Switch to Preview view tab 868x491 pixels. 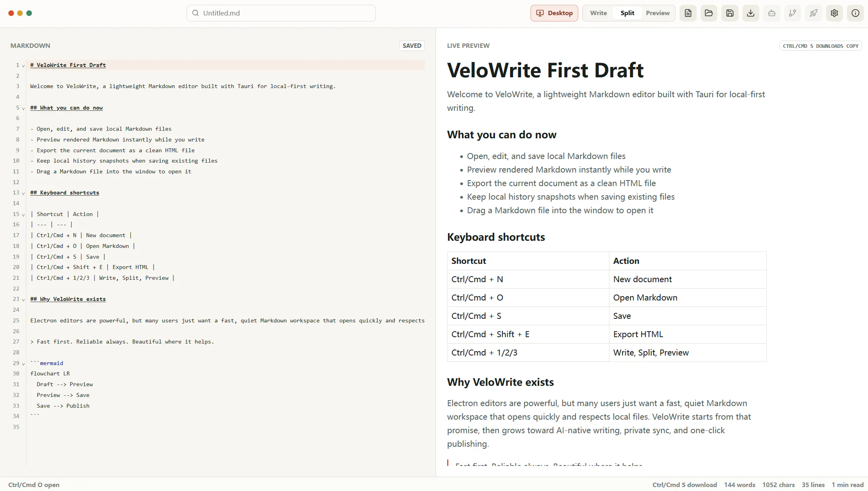click(658, 13)
